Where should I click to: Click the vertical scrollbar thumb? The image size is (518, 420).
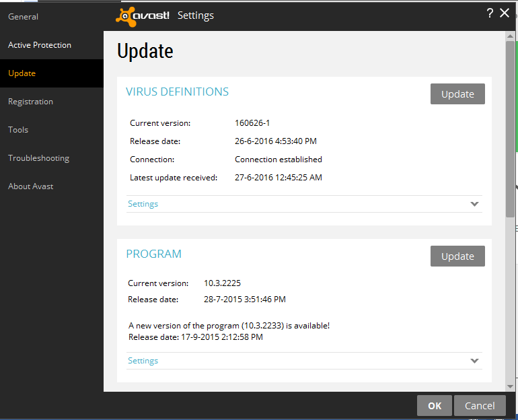[510, 129]
